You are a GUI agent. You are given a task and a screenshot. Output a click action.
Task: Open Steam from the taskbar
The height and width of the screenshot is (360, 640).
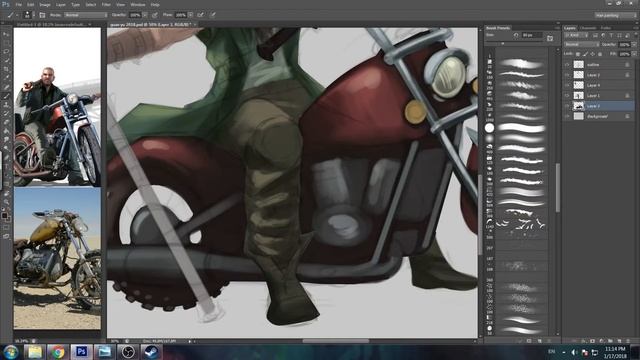(151, 351)
